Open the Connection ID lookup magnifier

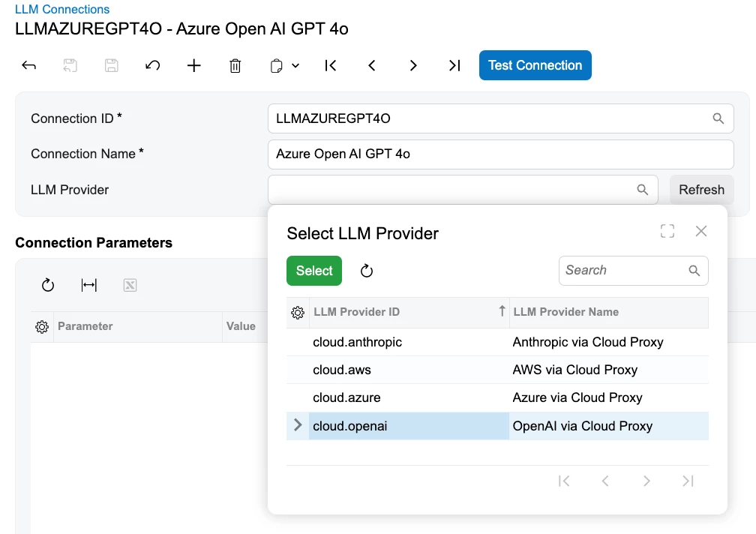[718, 118]
